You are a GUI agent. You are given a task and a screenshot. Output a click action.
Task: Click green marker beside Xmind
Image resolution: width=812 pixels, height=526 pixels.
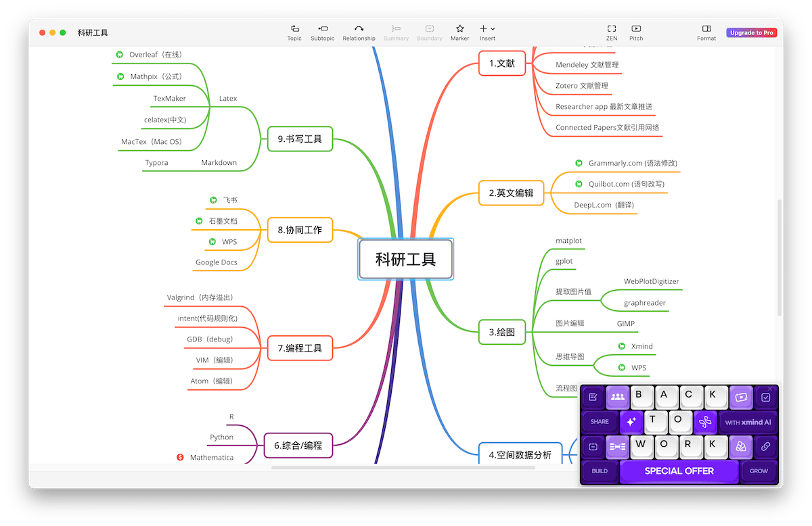[x=621, y=346]
